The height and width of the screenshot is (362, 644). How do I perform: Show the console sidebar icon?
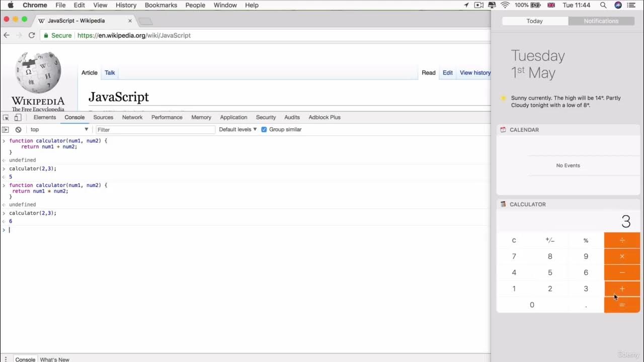click(x=6, y=130)
